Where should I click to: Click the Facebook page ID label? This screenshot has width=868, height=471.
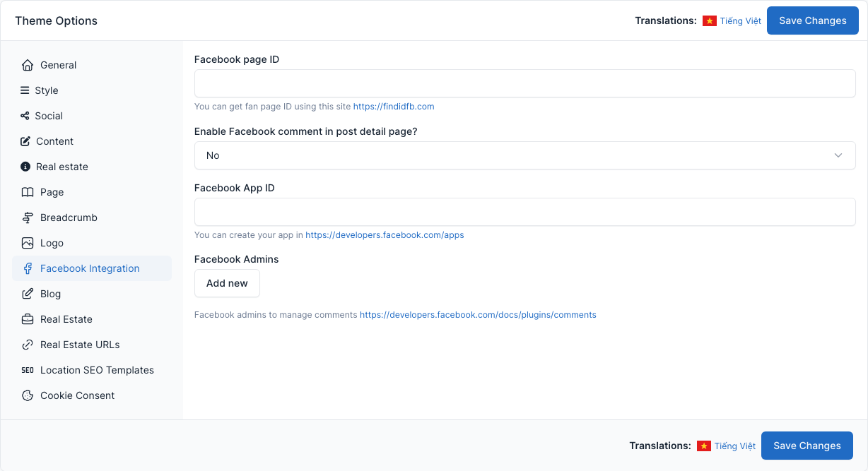(237, 59)
